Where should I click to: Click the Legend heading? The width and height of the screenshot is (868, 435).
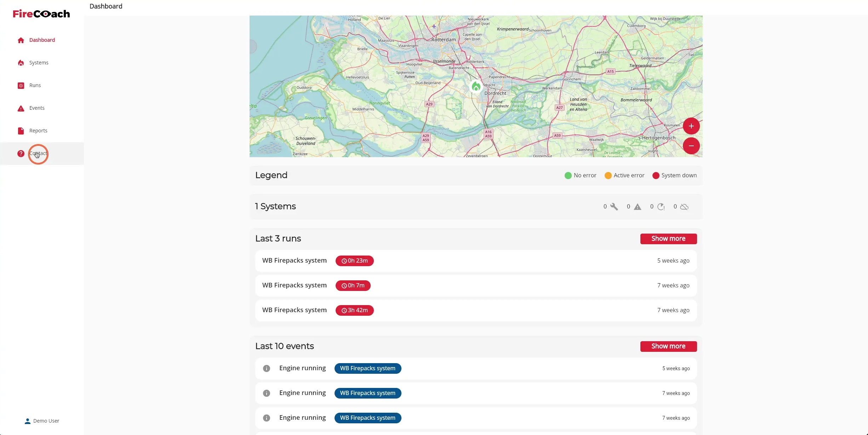pos(271,175)
